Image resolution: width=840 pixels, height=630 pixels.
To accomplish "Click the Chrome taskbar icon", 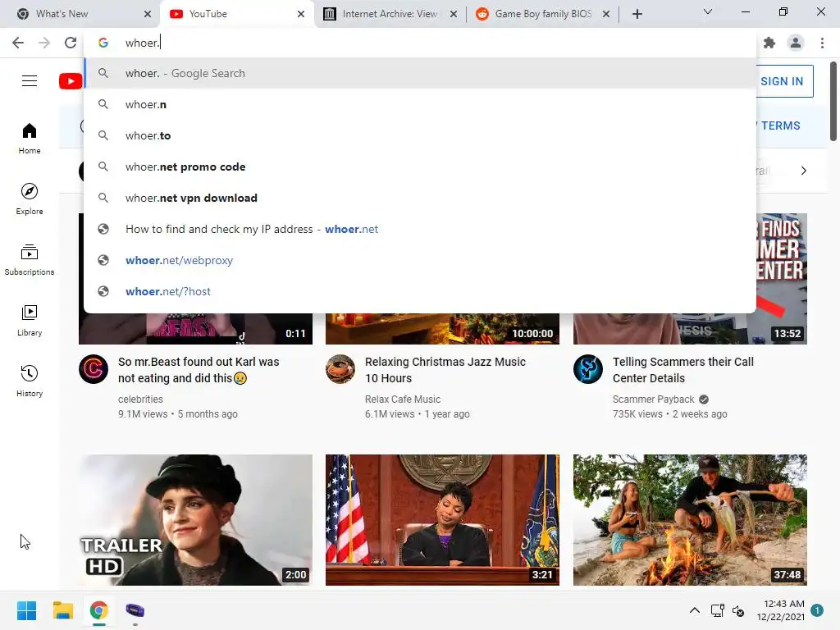I will coord(98,610).
